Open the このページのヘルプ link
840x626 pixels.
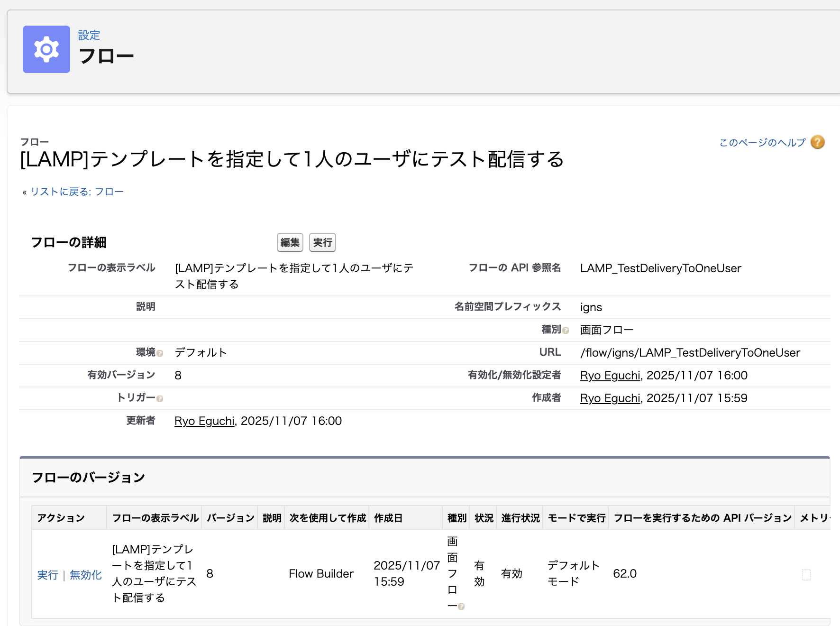(762, 143)
